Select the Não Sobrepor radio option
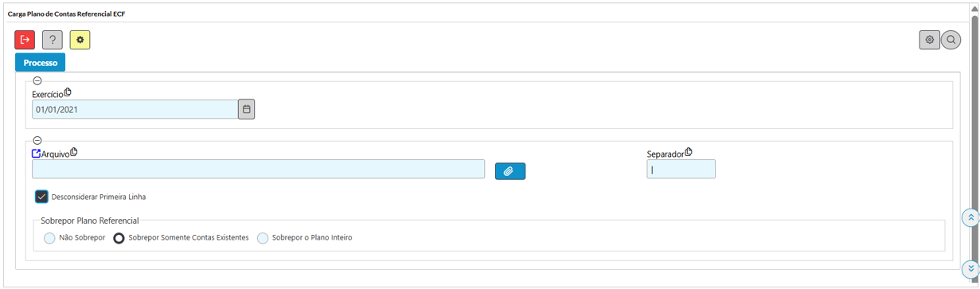980x289 pixels. click(49, 237)
